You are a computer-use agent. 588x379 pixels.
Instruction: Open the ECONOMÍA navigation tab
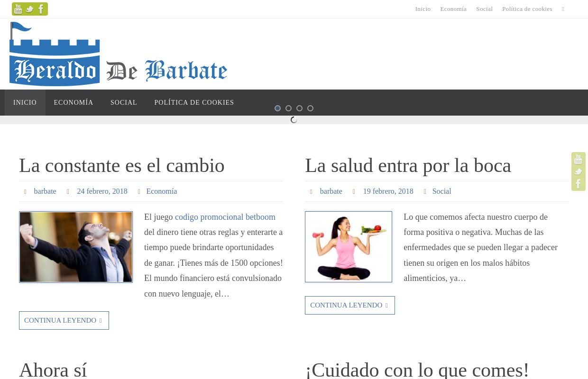pyautogui.click(x=73, y=102)
